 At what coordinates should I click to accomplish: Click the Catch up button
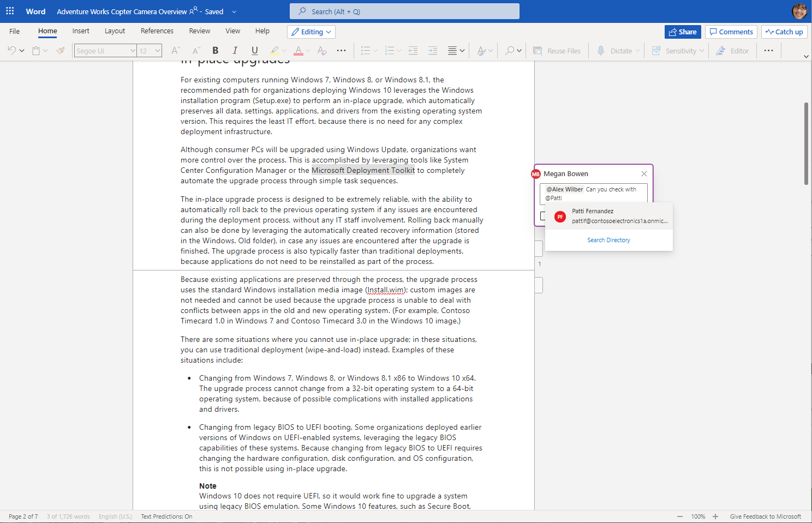(784, 32)
